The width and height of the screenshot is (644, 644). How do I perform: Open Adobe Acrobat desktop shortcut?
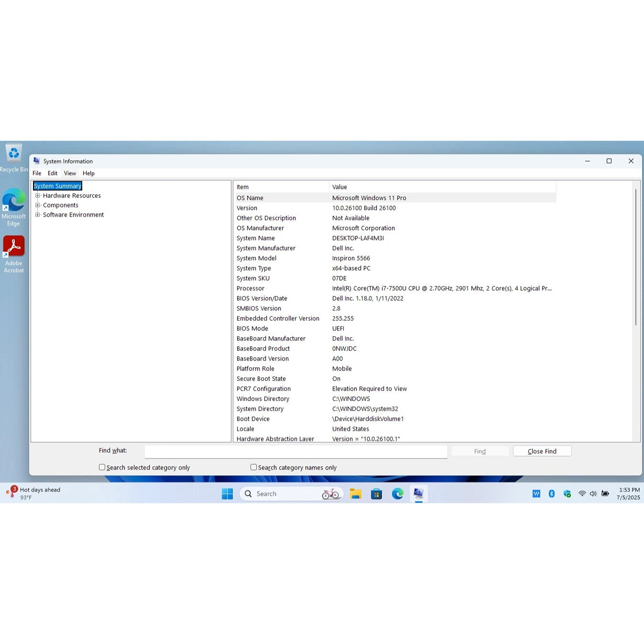point(13,247)
